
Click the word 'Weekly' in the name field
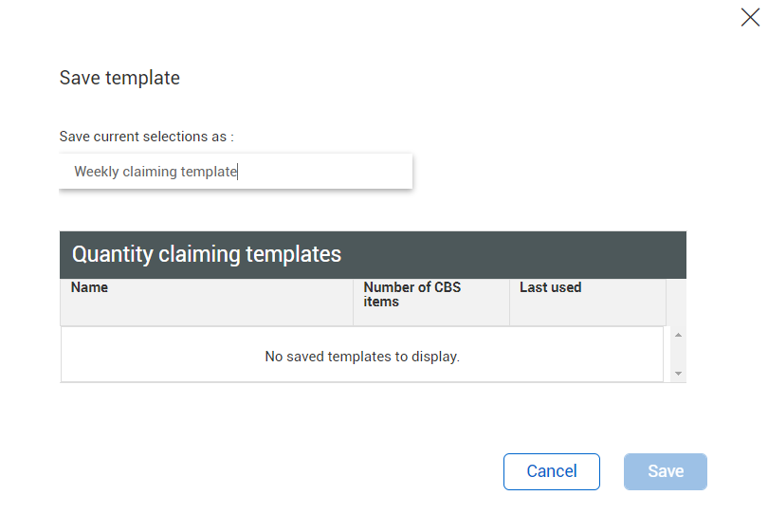coord(97,172)
